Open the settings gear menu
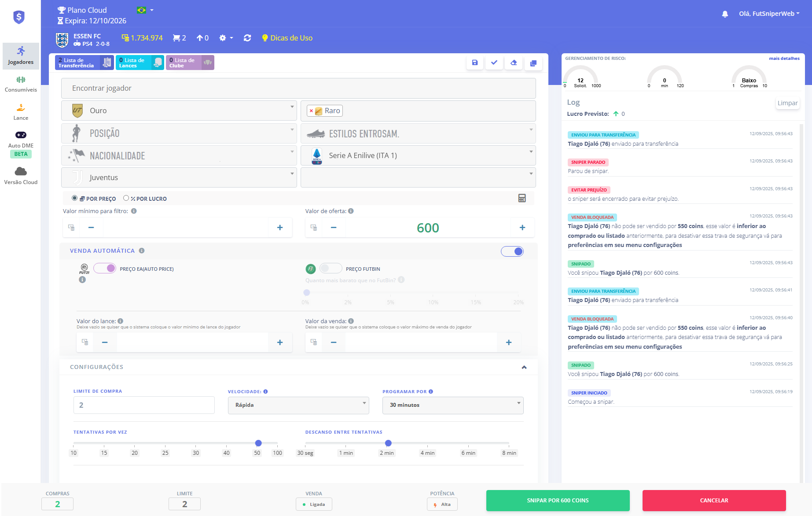This screenshot has width=812, height=516. coord(225,38)
